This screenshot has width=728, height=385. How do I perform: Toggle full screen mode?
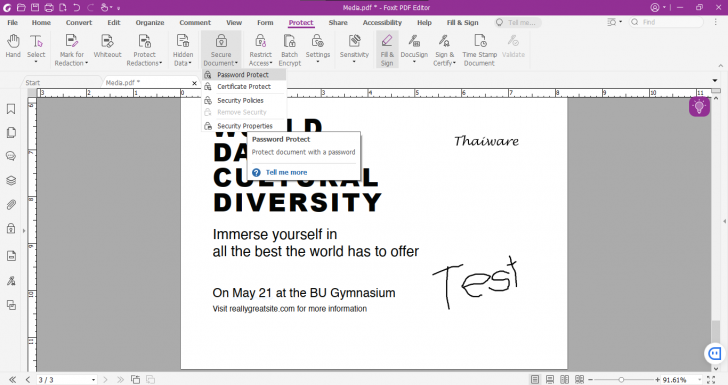[711, 379]
